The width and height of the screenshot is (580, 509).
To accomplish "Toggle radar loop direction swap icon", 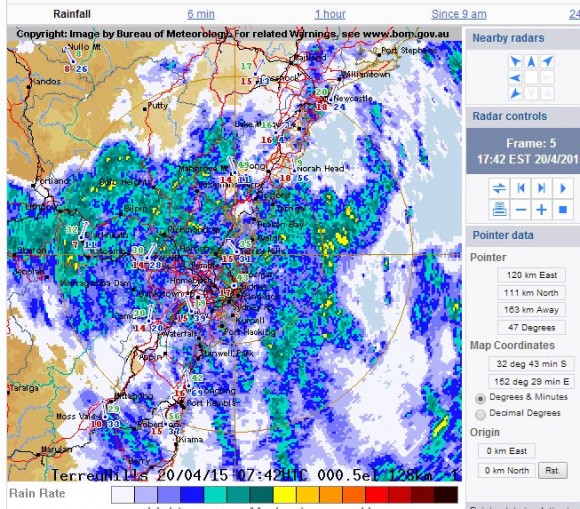I will point(499,188).
